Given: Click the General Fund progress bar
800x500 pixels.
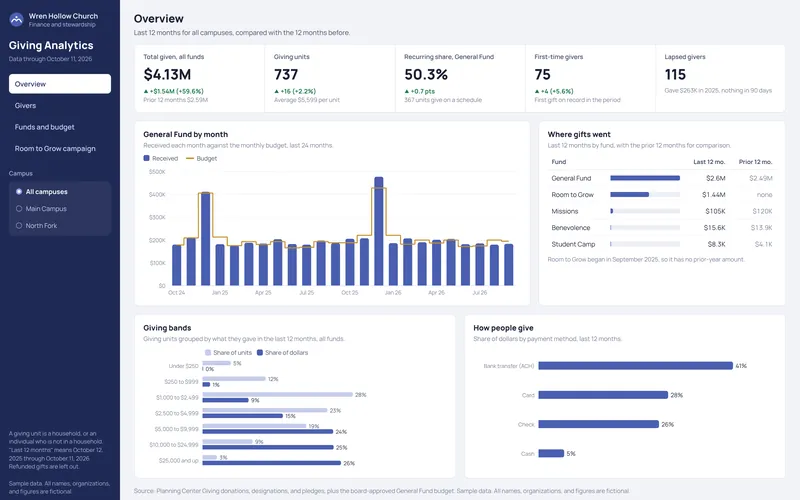Looking at the screenshot, I should [645, 178].
